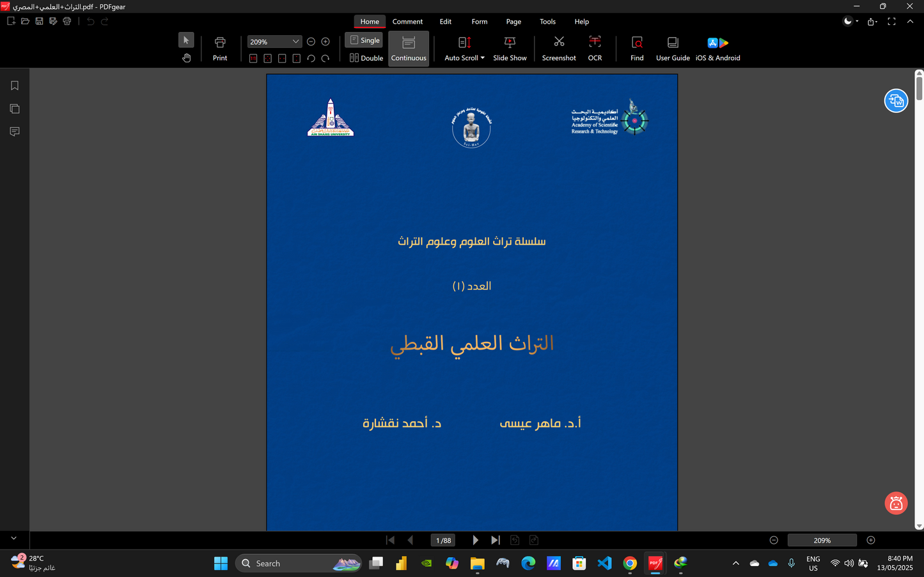Viewport: 924px width, 577px height.
Task: Enable Double page view
Action: click(x=365, y=58)
